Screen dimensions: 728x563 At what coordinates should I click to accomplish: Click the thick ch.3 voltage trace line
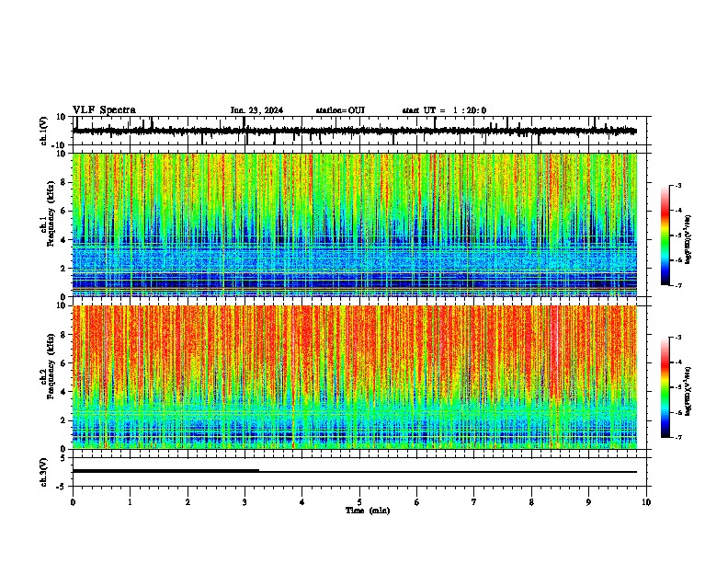click(165, 471)
